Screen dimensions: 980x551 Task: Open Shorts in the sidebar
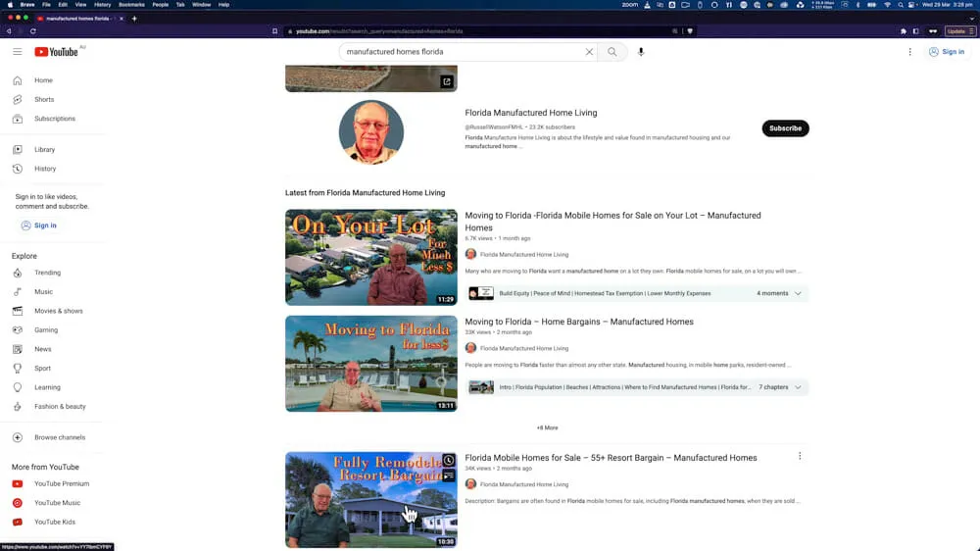44,99
